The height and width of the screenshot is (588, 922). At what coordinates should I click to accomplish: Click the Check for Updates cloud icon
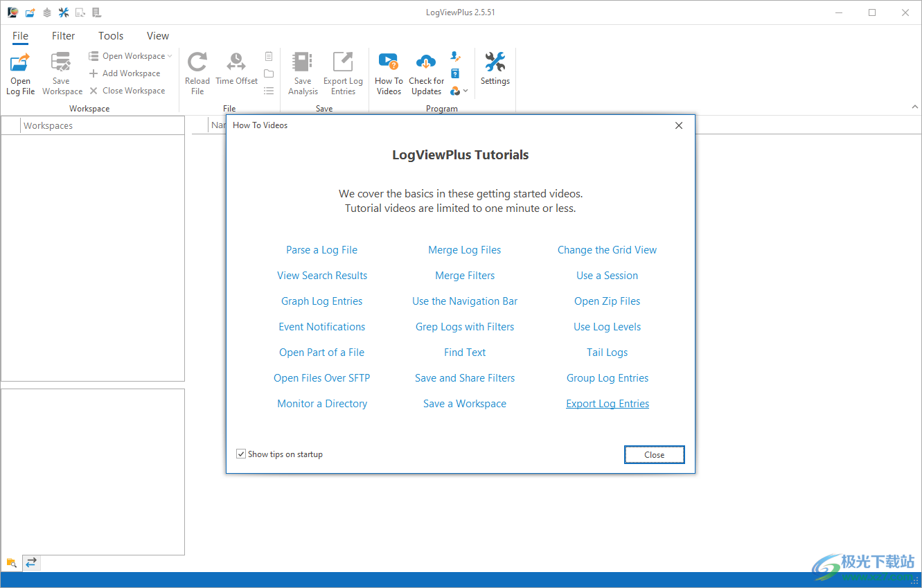pyautogui.click(x=426, y=62)
